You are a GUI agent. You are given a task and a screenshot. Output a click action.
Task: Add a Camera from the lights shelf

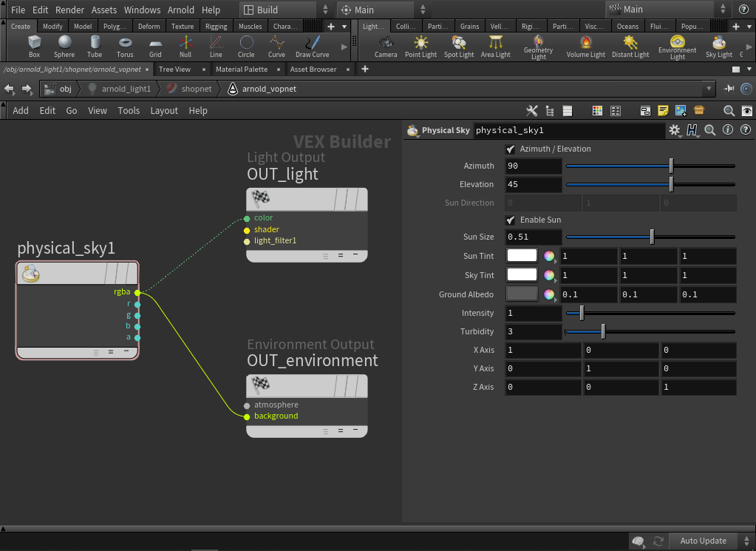pyautogui.click(x=386, y=47)
